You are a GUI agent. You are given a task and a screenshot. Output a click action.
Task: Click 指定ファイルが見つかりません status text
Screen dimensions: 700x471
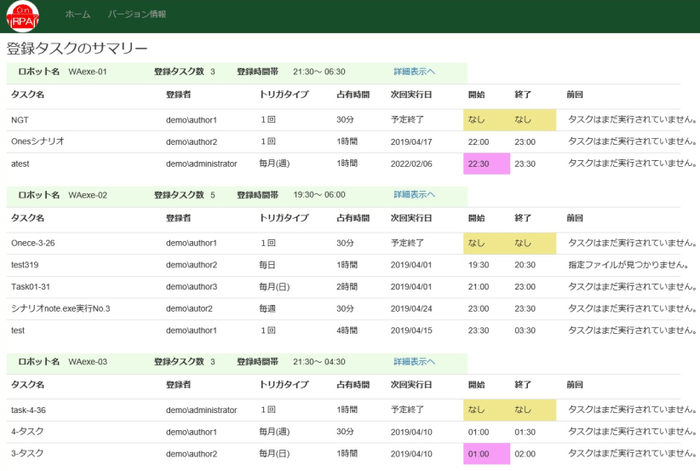tap(627, 265)
